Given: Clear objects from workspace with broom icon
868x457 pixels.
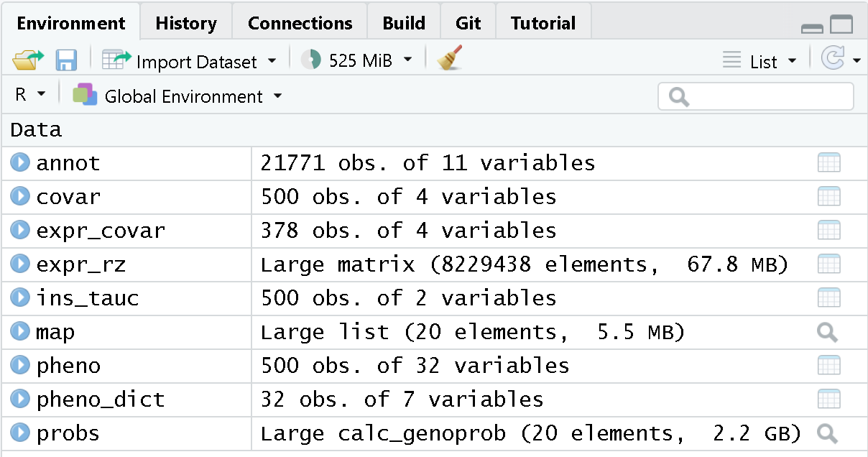Looking at the screenshot, I should coord(448,60).
